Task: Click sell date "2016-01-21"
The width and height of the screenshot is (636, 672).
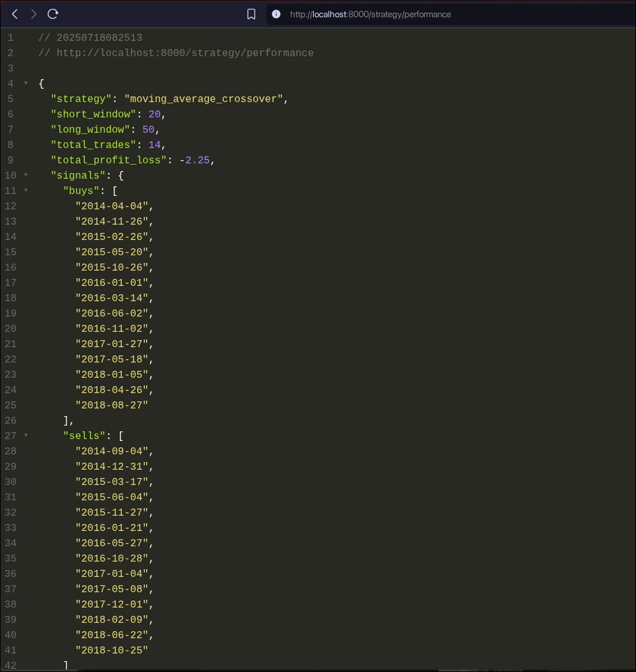Action: [112, 528]
